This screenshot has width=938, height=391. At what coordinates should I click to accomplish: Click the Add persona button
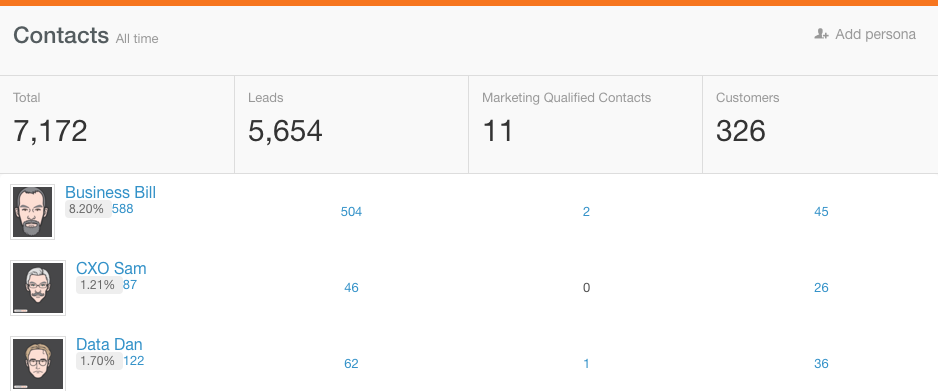pyautogui.click(x=865, y=34)
